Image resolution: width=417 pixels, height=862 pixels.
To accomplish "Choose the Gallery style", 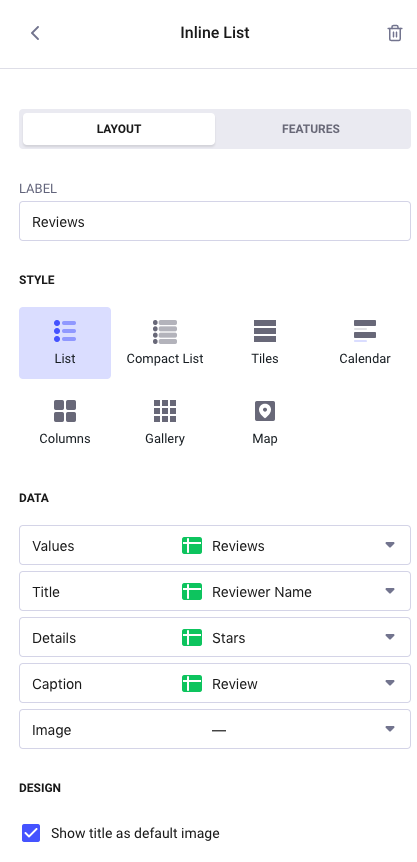I will pos(165,423).
